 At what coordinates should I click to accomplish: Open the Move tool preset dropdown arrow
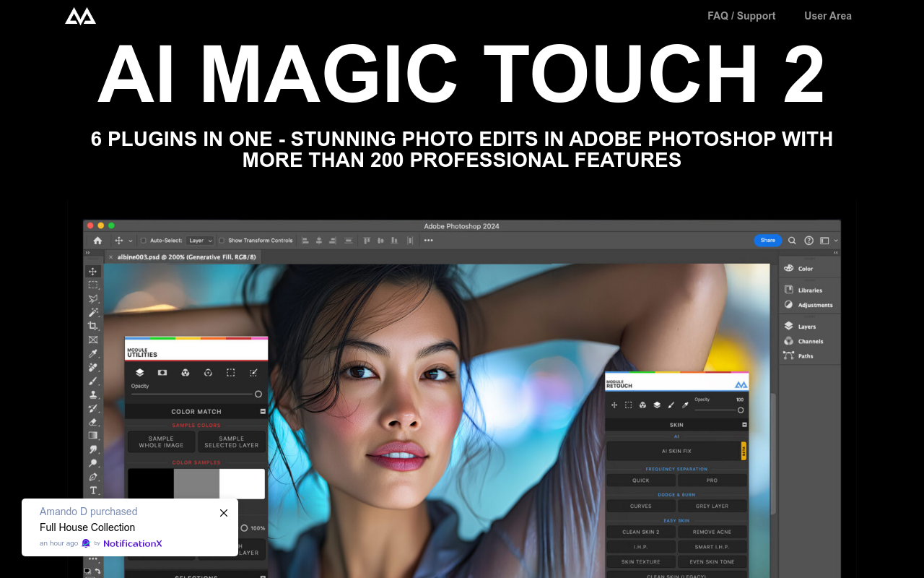[x=131, y=241]
